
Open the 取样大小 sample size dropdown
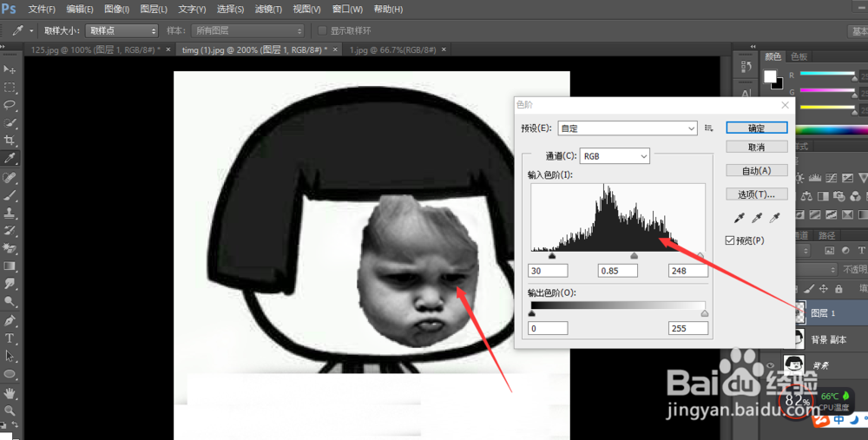122,30
